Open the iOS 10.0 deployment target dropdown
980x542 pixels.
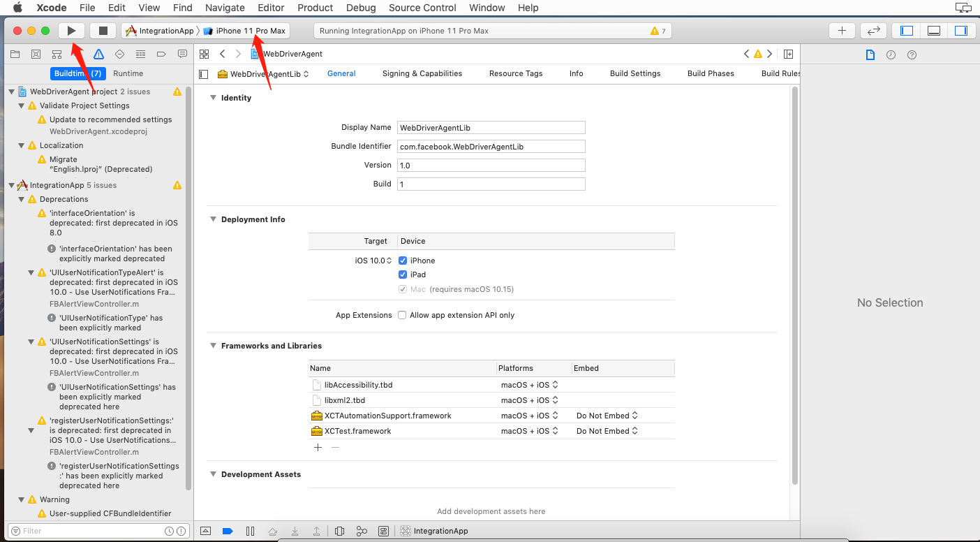(373, 261)
